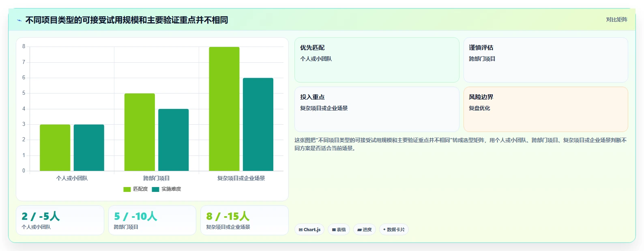
Task: Toggle the 实施难度 legend color box
Action: [x=155, y=189]
